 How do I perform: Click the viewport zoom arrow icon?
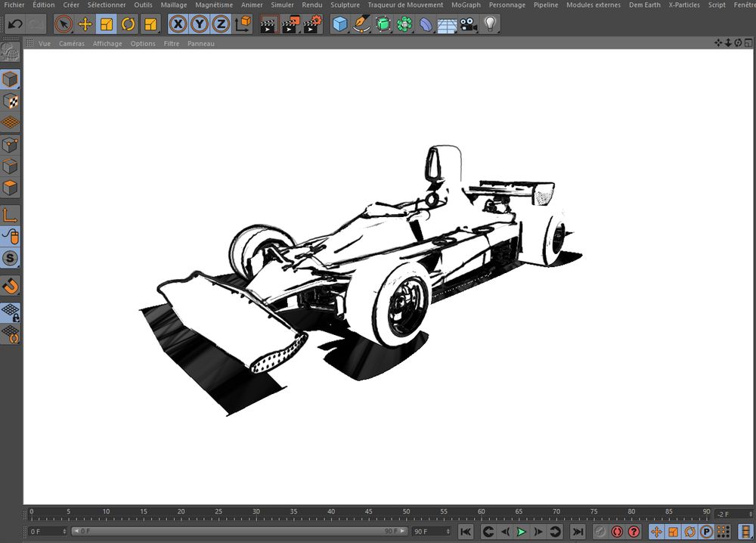(x=728, y=43)
